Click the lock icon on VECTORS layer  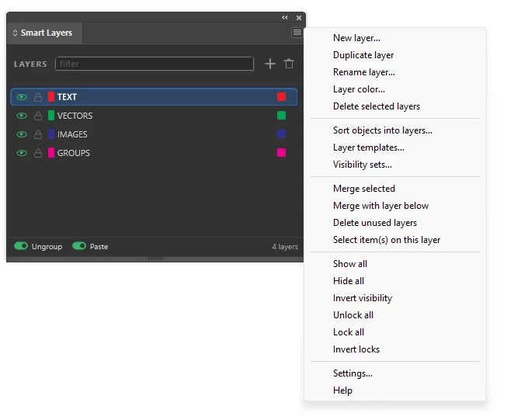[x=38, y=116]
